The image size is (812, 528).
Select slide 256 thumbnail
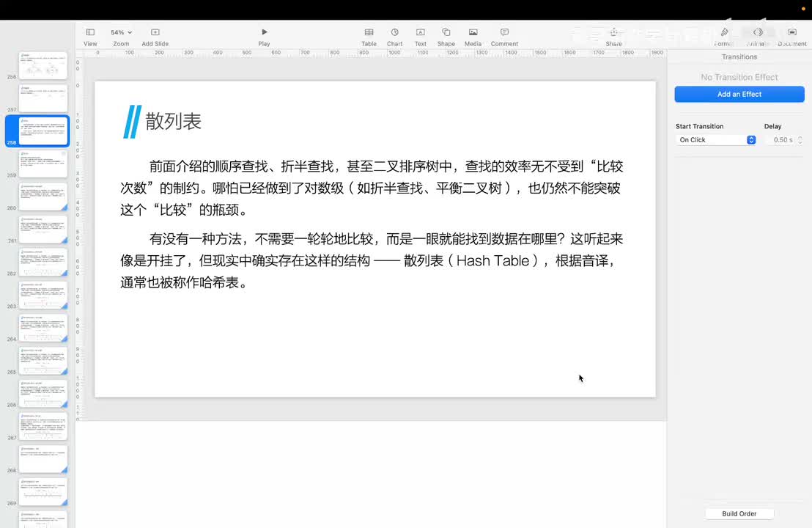coord(43,65)
